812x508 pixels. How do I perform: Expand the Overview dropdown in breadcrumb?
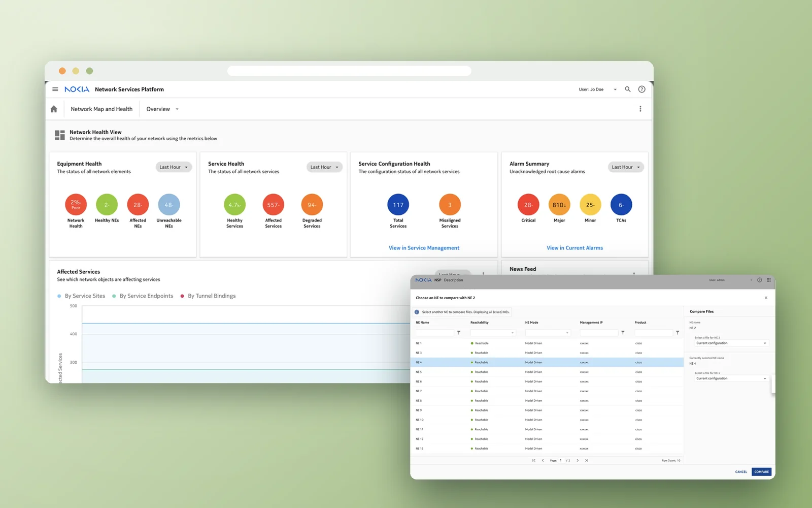click(x=162, y=109)
